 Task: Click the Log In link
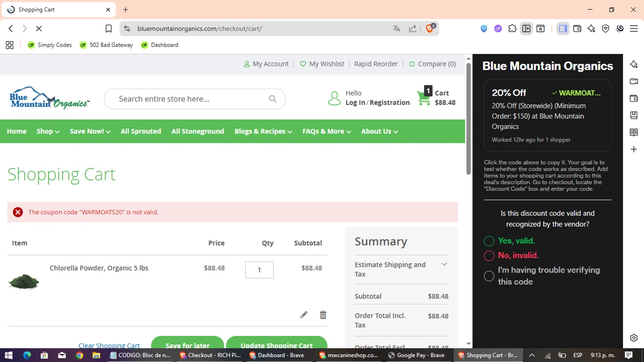coord(355,103)
